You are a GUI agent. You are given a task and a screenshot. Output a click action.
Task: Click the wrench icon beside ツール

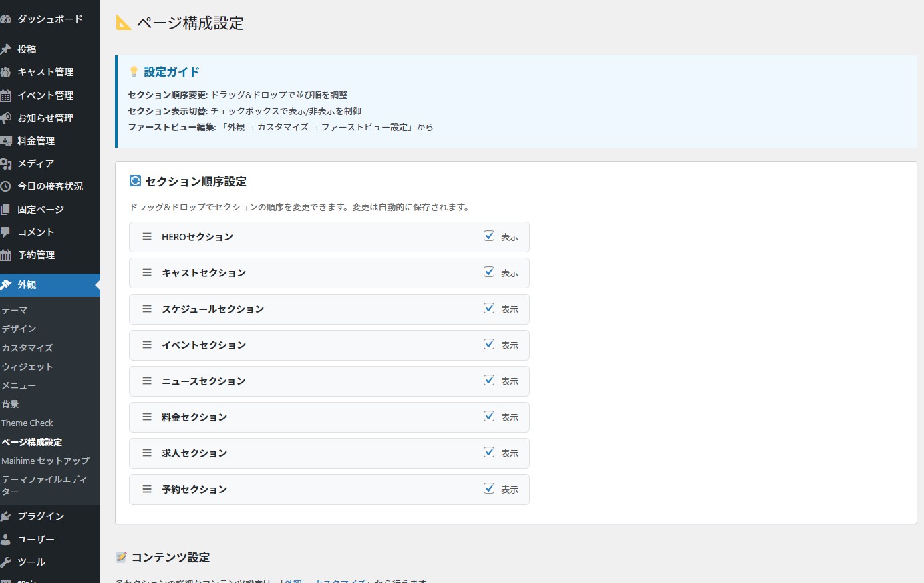(6, 562)
